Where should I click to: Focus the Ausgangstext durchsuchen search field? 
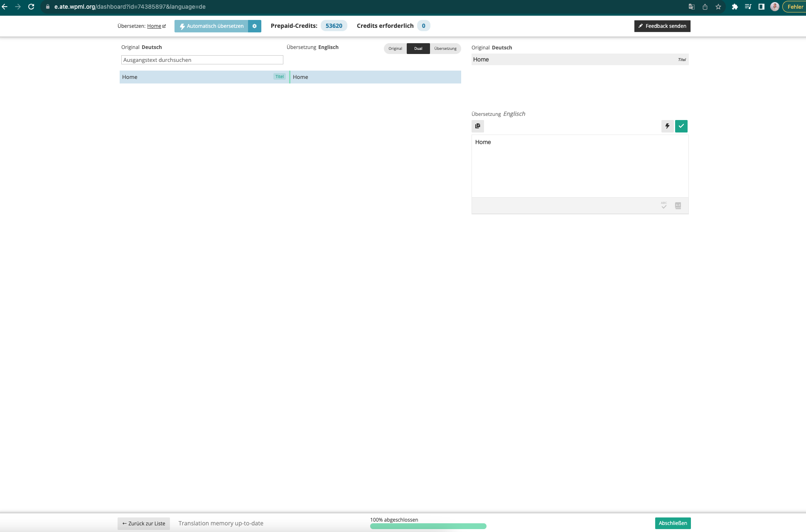point(202,60)
